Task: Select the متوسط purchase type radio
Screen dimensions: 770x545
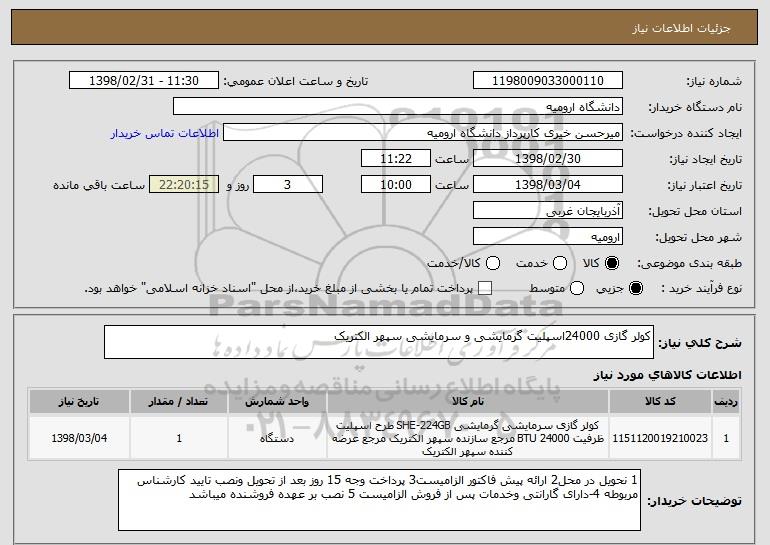Action: pos(577,288)
